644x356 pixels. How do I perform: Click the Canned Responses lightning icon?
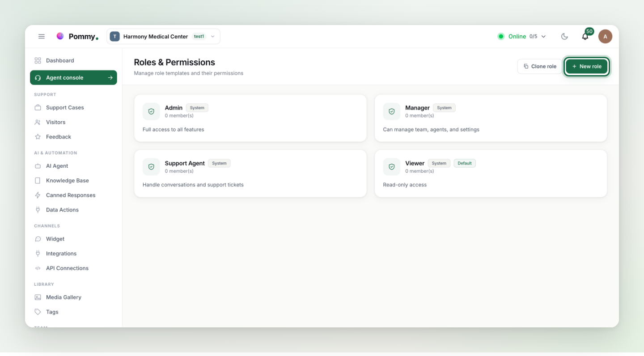(x=38, y=195)
